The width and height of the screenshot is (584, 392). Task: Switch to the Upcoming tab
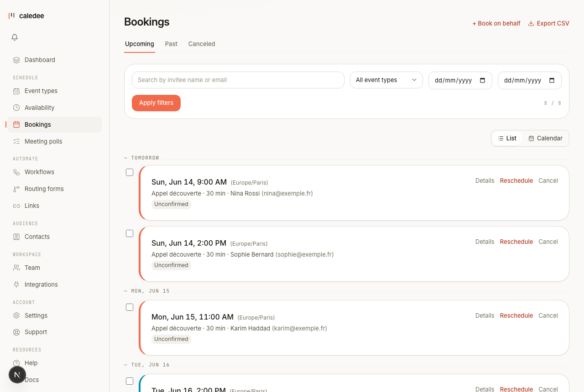[x=140, y=44]
